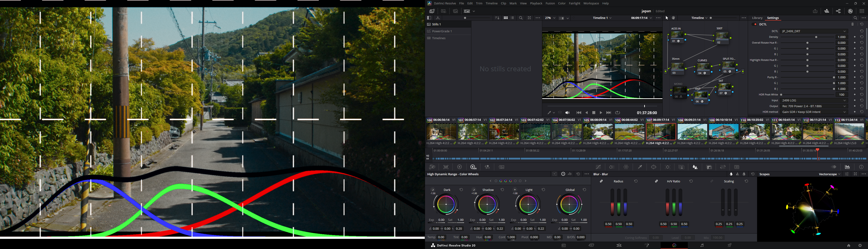Open the Effects fx panel icon
The image size is (868, 249).
(x=850, y=11)
